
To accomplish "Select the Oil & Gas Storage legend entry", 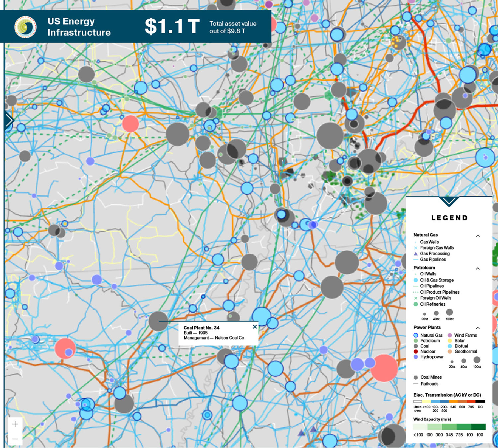I will (x=437, y=280).
